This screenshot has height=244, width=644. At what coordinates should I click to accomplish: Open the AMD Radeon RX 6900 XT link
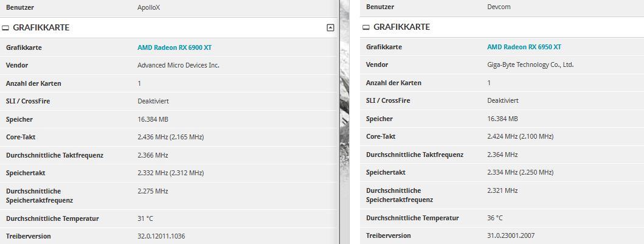(175, 47)
